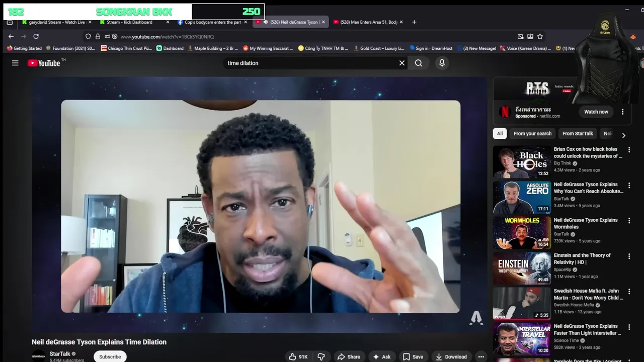The height and width of the screenshot is (362, 644).
Task: Open Wormholes video thumbnail
Action: click(522, 233)
